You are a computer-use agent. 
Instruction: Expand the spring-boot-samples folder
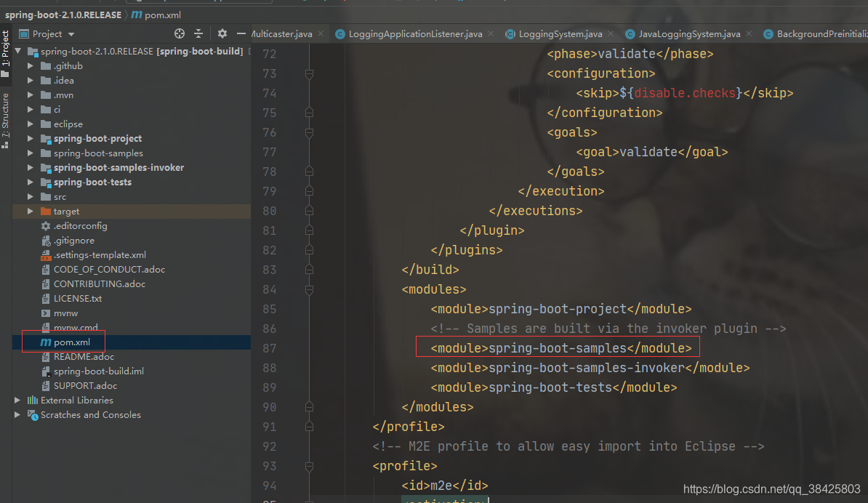point(31,153)
